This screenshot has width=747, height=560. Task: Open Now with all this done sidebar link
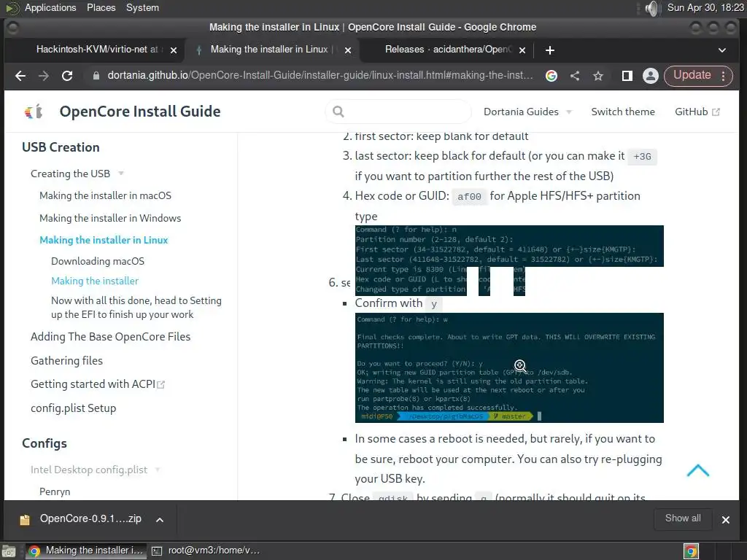click(x=136, y=307)
